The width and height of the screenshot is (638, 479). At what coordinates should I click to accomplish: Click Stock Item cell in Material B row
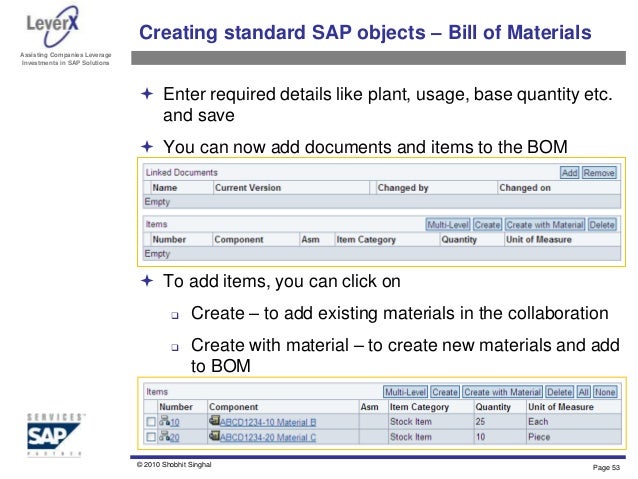[411, 422]
